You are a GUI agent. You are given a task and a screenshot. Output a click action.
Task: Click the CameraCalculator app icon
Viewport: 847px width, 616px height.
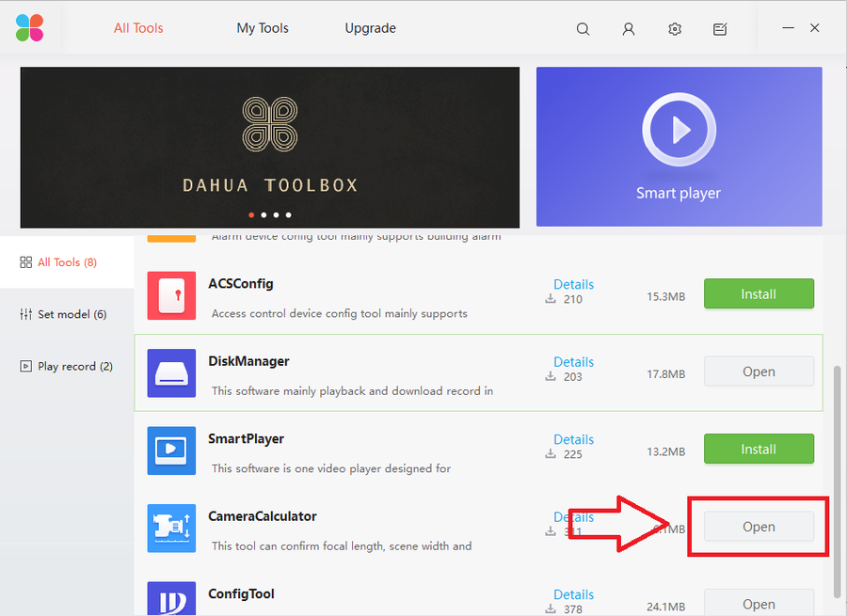click(x=171, y=528)
